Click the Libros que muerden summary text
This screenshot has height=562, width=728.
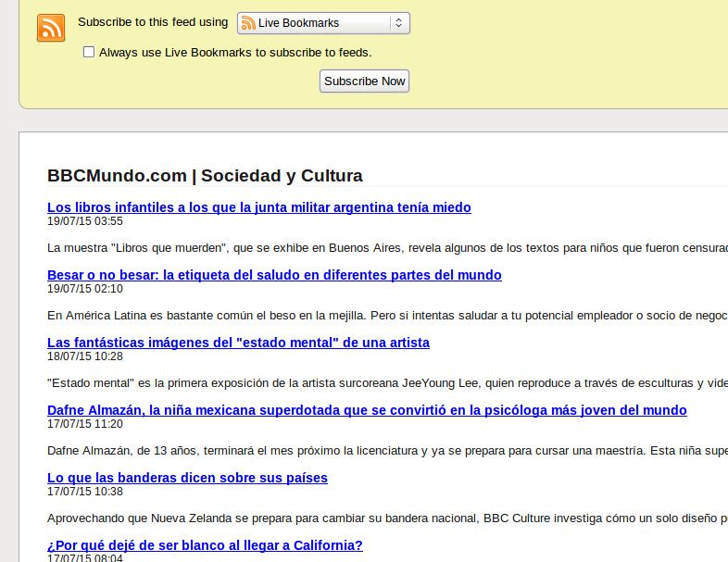point(387,248)
